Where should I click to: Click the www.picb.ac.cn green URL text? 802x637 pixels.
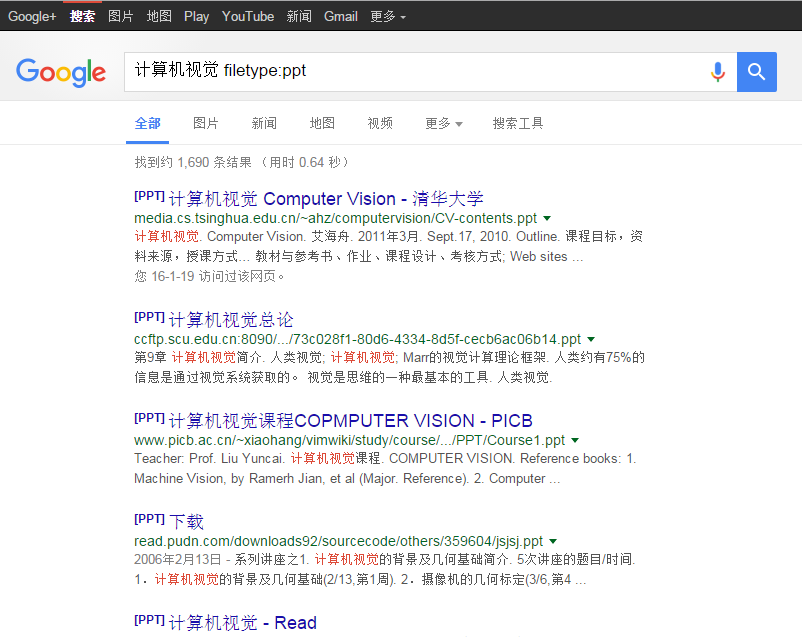[x=349, y=441]
